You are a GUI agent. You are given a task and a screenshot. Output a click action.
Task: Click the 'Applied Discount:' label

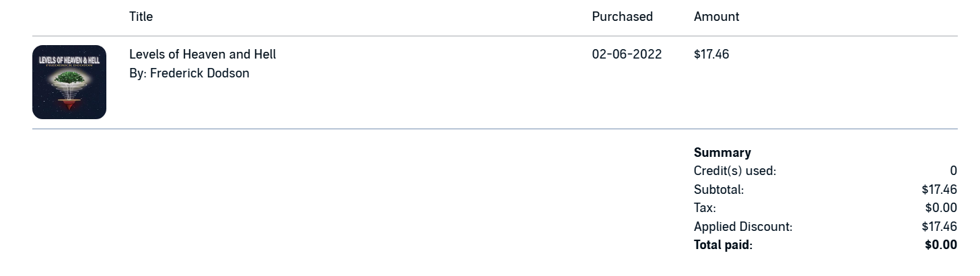[742, 227]
